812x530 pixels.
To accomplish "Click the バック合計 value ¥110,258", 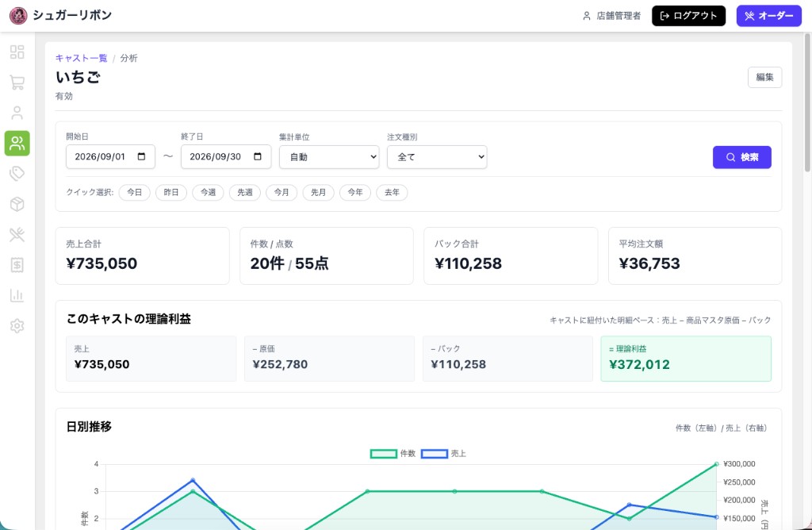I will [x=468, y=263].
